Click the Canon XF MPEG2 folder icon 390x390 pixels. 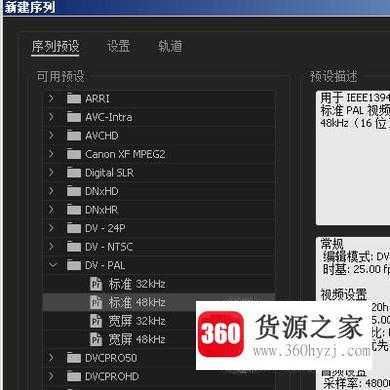coord(74,154)
